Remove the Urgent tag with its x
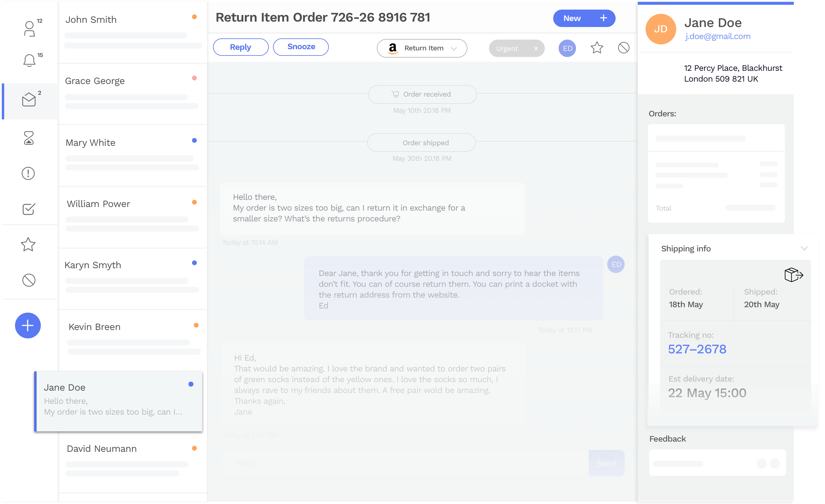Screen dimensions: 825x504 [x=536, y=49]
